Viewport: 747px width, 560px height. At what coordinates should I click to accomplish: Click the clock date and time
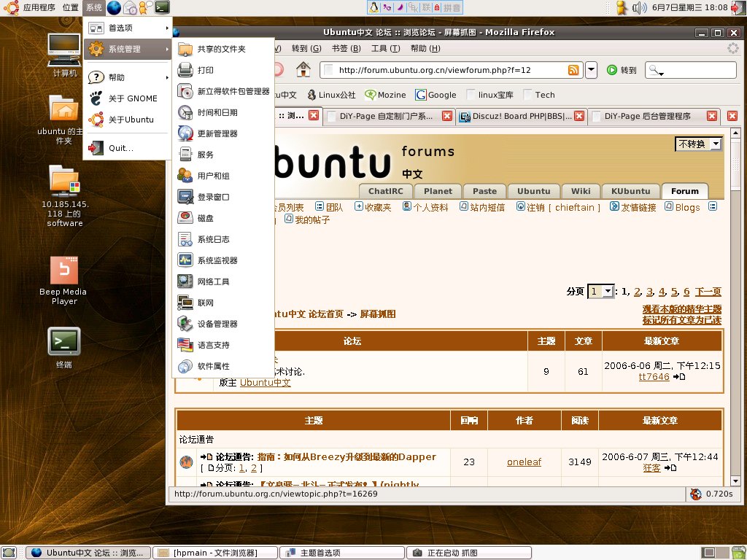(690, 7)
